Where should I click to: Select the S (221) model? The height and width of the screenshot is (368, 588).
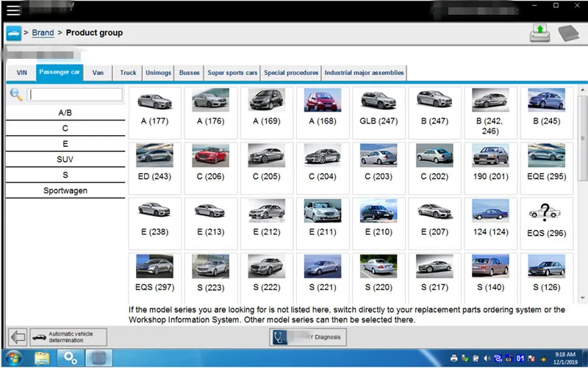point(323,278)
